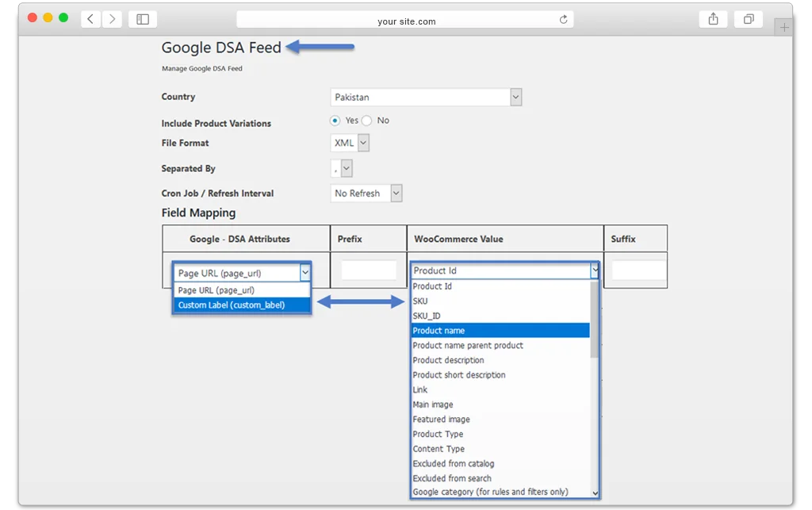Expand the Google DSA Attributes Page URL dropdown
The height and width of the screenshot is (510, 812).
[x=242, y=273]
